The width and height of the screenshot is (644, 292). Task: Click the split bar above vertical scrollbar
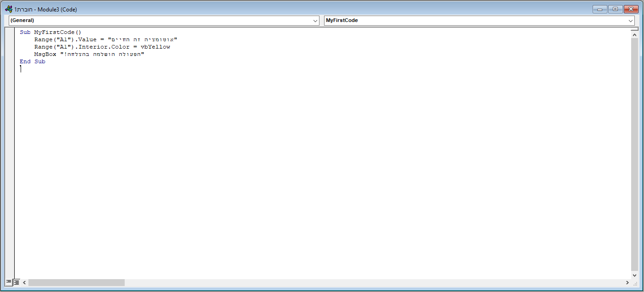pos(634,29)
